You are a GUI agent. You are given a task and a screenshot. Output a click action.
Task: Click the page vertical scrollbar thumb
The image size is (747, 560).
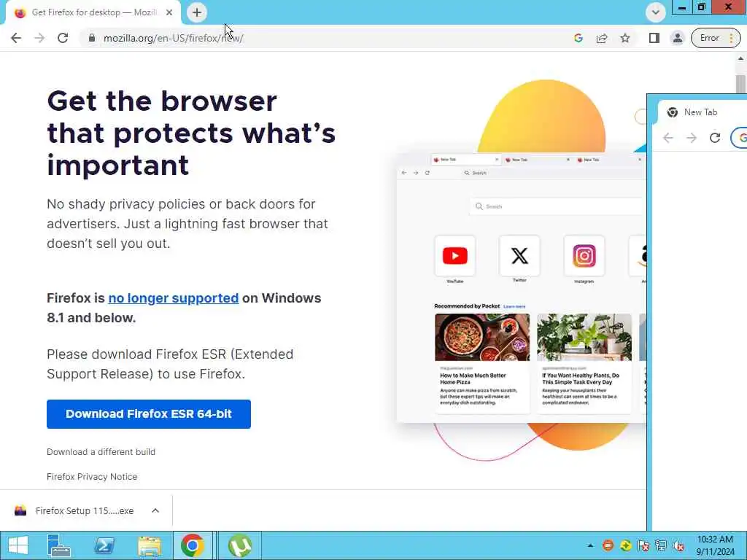click(x=740, y=85)
